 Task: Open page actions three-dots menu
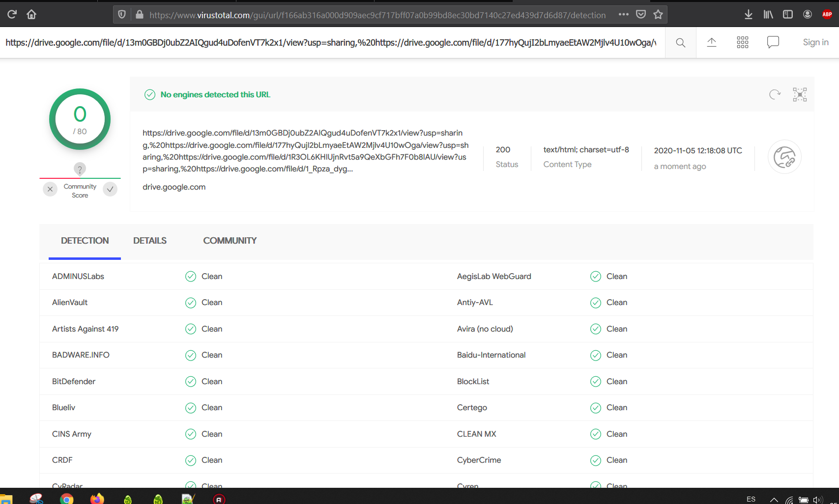tap(624, 15)
